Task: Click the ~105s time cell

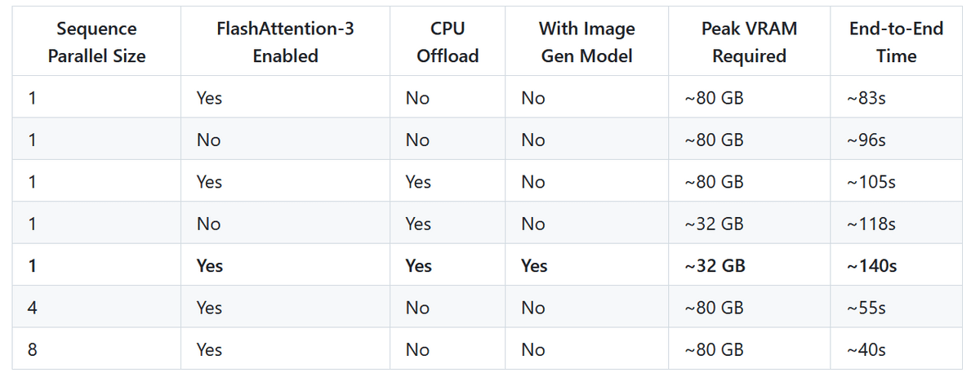Action: coord(871,182)
